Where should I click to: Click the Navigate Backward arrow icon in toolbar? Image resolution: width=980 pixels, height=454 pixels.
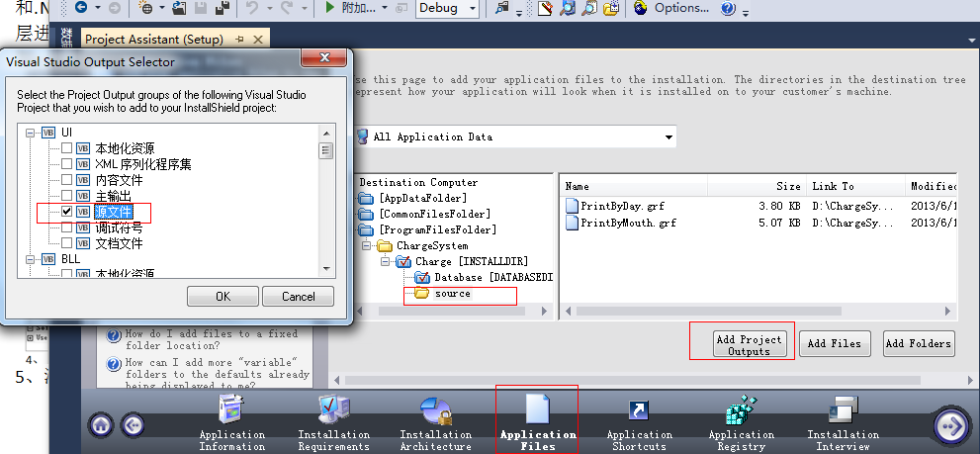pos(81,8)
